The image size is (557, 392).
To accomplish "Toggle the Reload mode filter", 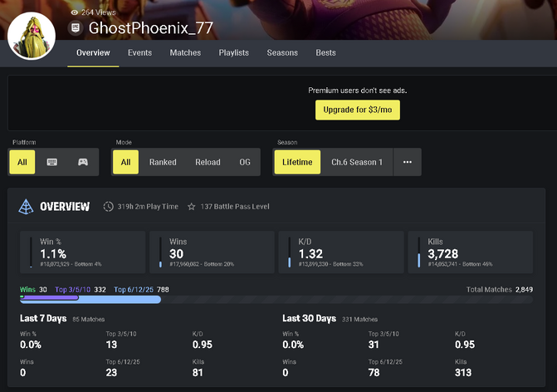I will coord(208,162).
